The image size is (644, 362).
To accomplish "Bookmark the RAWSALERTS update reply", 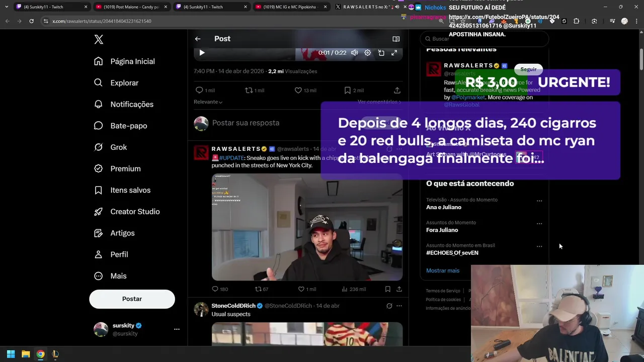I will point(387,289).
